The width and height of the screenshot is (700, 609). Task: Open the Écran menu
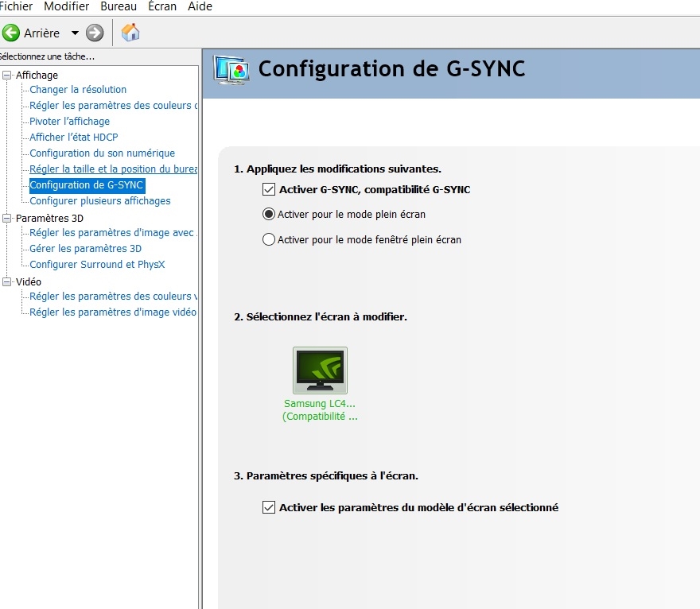click(x=162, y=6)
